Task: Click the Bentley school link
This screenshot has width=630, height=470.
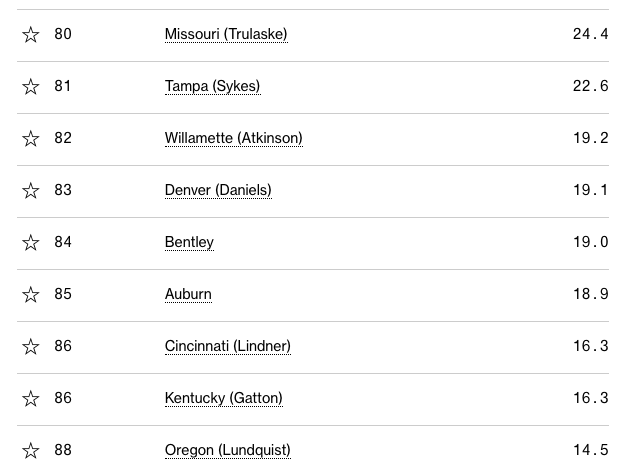Action: coord(189,243)
